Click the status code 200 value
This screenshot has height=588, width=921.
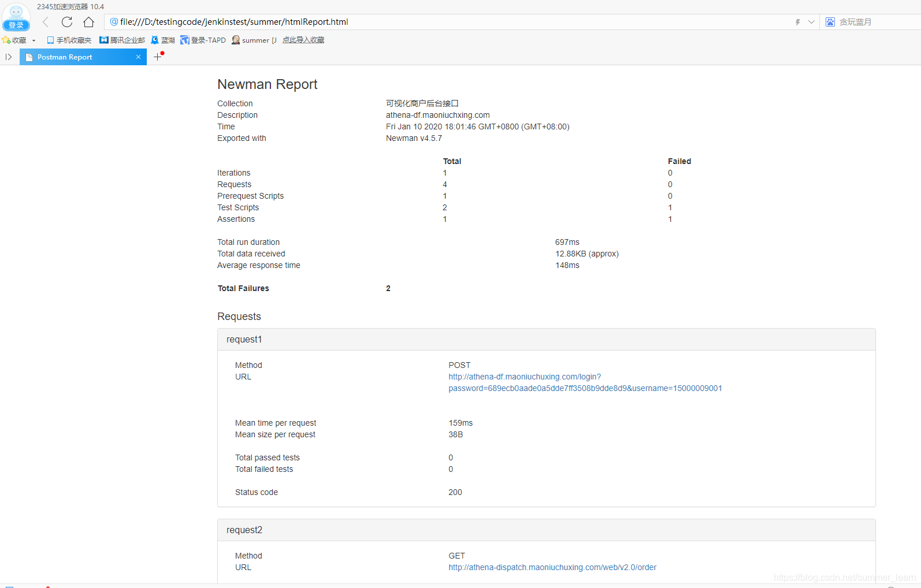click(455, 492)
